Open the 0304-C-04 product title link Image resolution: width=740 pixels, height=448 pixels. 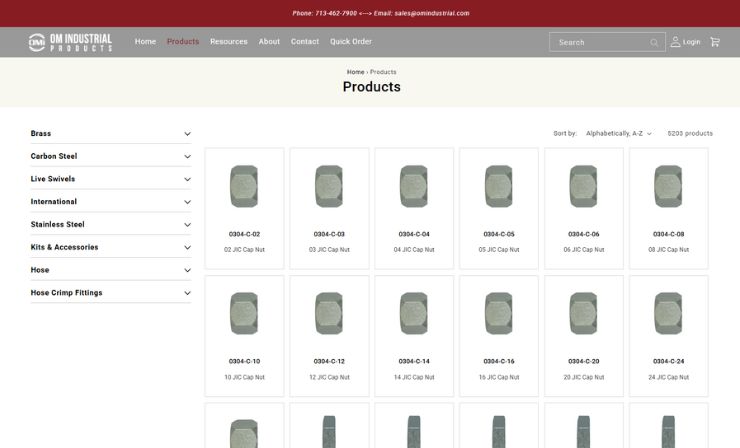(414, 234)
